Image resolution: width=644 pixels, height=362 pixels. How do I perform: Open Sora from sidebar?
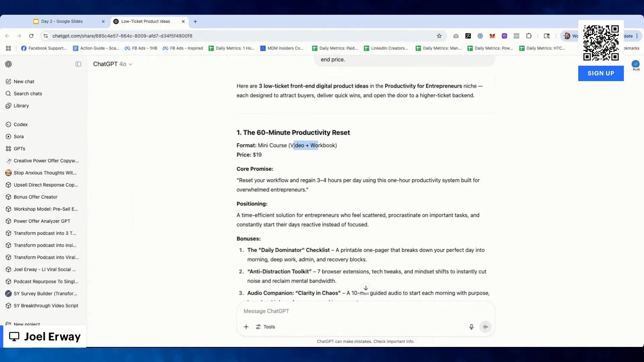pos(18,136)
